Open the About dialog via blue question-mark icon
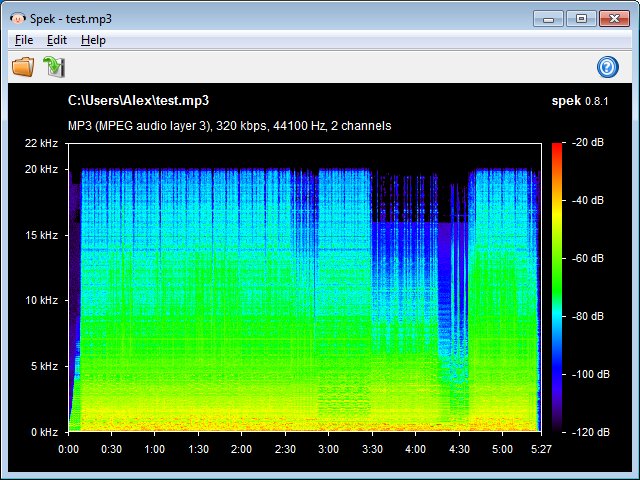Viewport: 640px width, 480px height. [607, 67]
